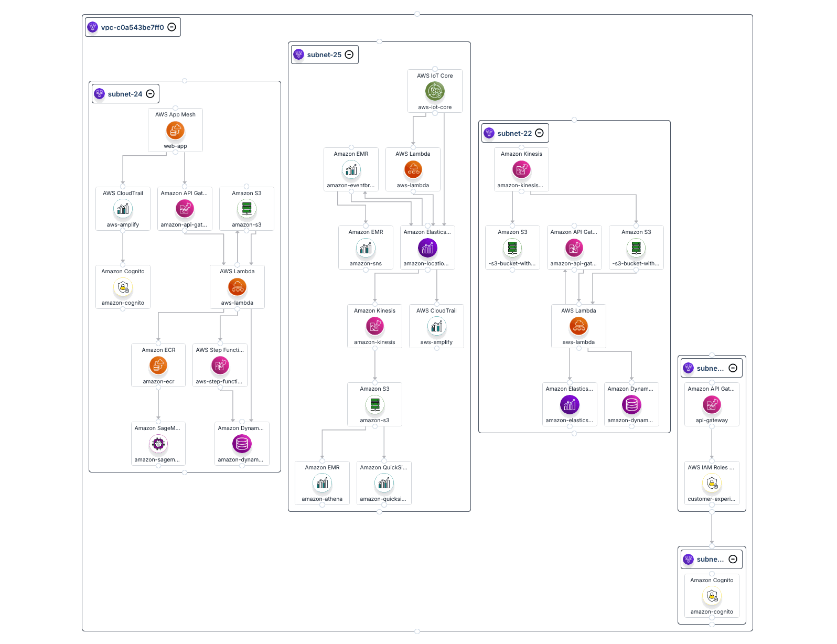Collapse the subnet containing the api-gateway node

click(733, 368)
